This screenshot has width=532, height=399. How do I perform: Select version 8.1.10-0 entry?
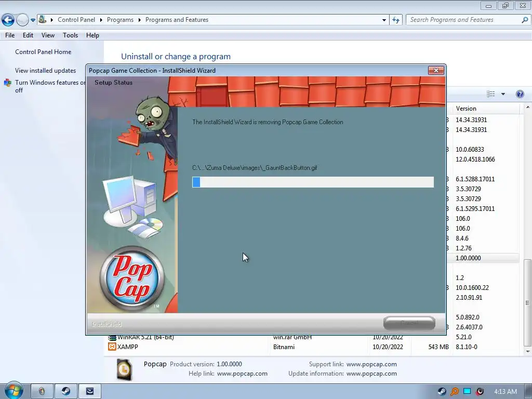(467, 347)
